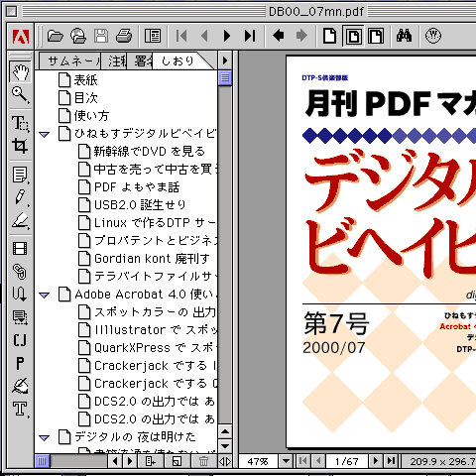Click the Adobe logo icon
The height and width of the screenshot is (476, 476).
tap(21, 36)
